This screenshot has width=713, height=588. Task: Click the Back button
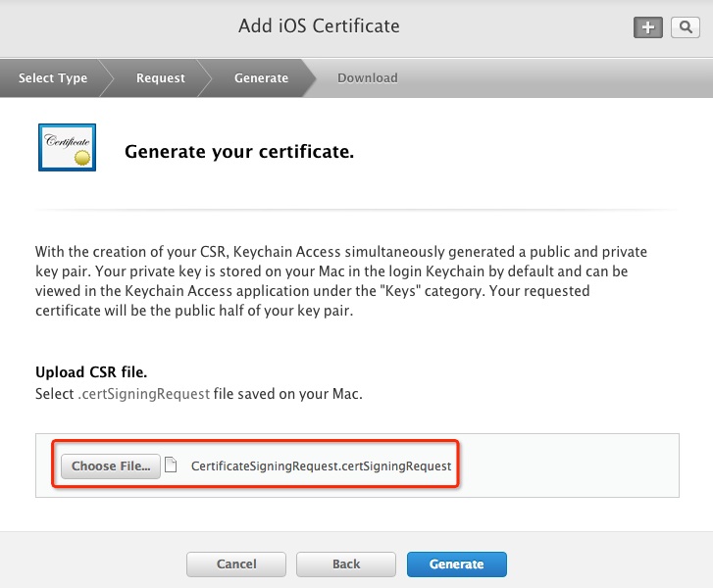pos(346,564)
